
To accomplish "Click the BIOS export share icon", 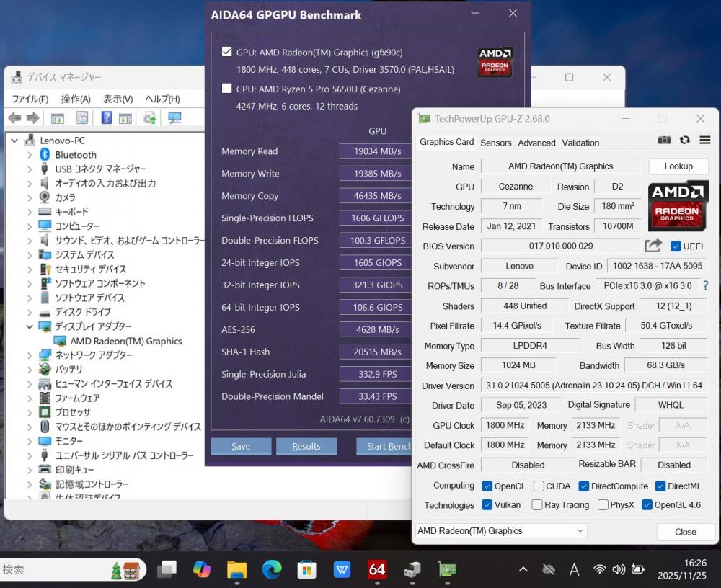I will 653,246.
